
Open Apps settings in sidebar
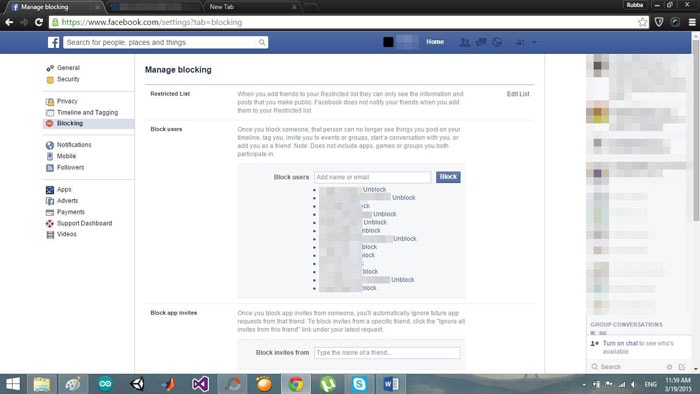point(64,190)
